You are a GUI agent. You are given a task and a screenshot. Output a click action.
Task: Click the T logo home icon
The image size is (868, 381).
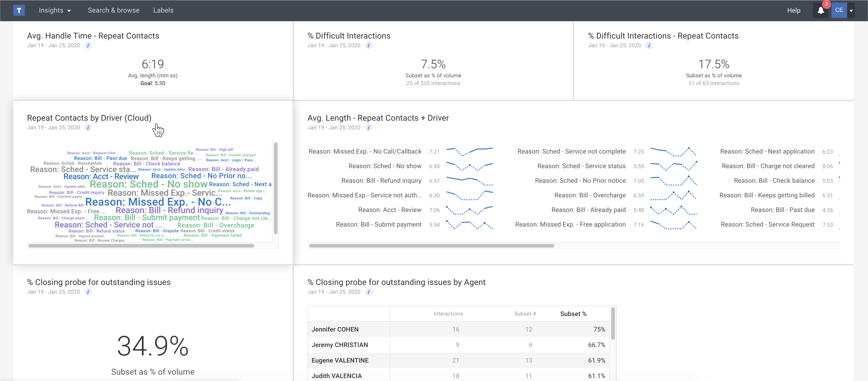(x=19, y=11)
